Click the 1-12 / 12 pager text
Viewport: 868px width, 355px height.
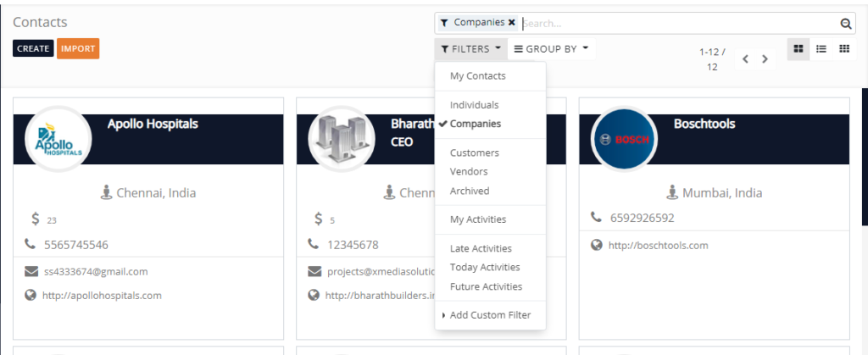click(712, 59)
